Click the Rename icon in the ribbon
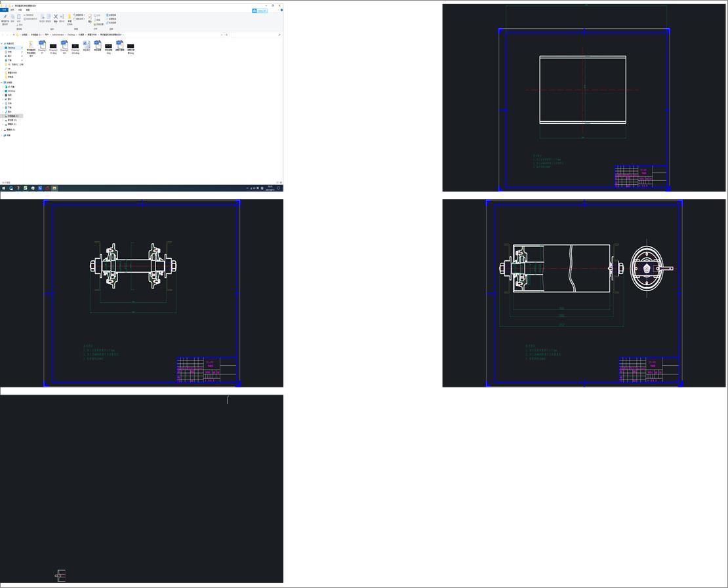The height and width of the screenshot is (588, 728). pyautogui.click(x=62, y=16)
